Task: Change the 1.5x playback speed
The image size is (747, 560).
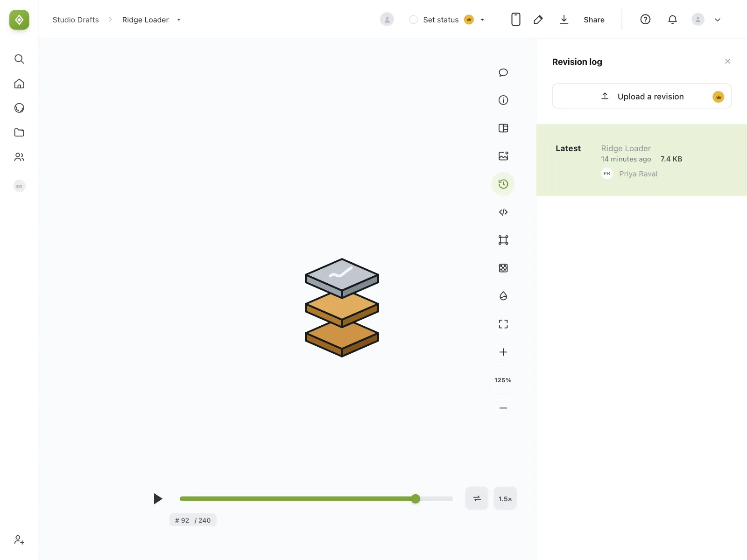Action: 505,498
